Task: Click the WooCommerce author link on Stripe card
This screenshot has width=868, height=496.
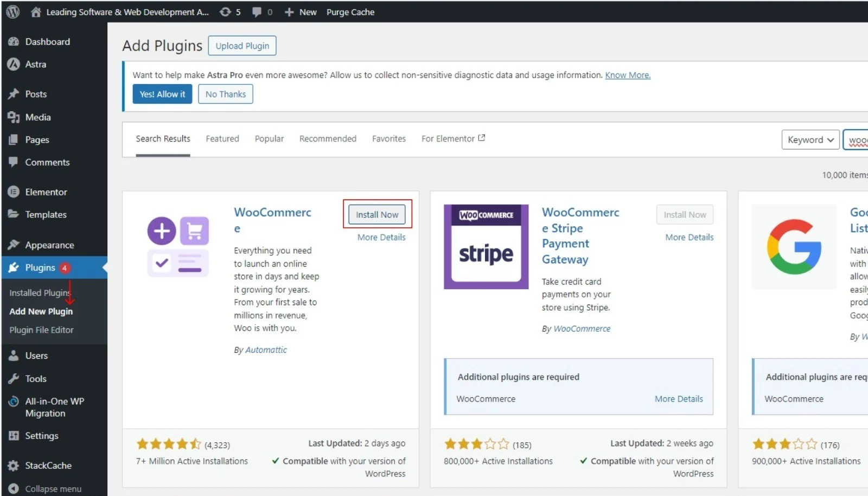Action: (582, 328)
